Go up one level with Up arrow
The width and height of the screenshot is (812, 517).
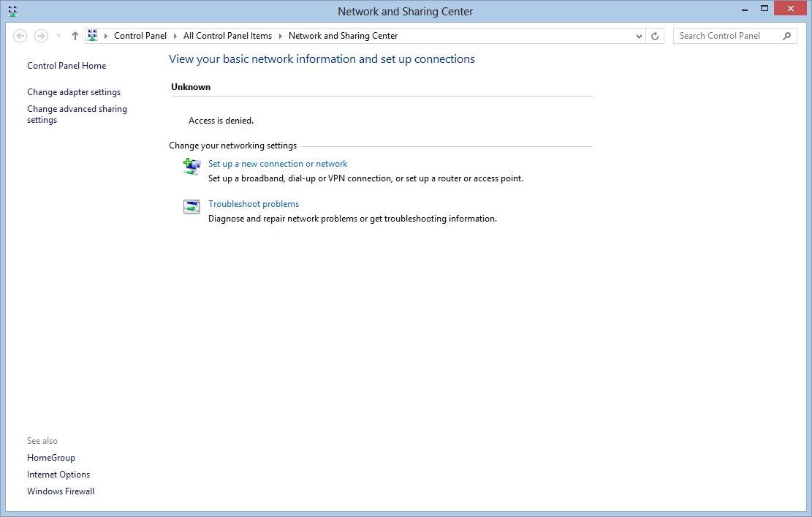(75, 36)
